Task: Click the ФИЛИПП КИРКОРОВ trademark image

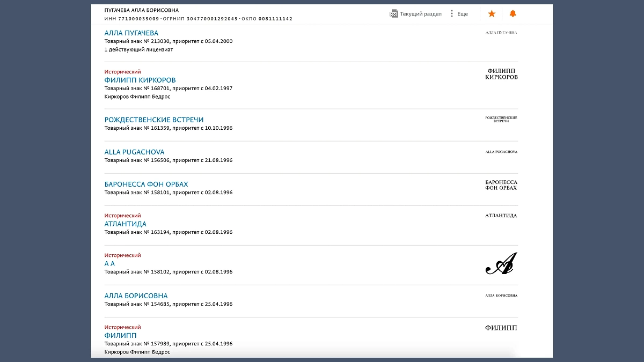Action: point(501,74)
